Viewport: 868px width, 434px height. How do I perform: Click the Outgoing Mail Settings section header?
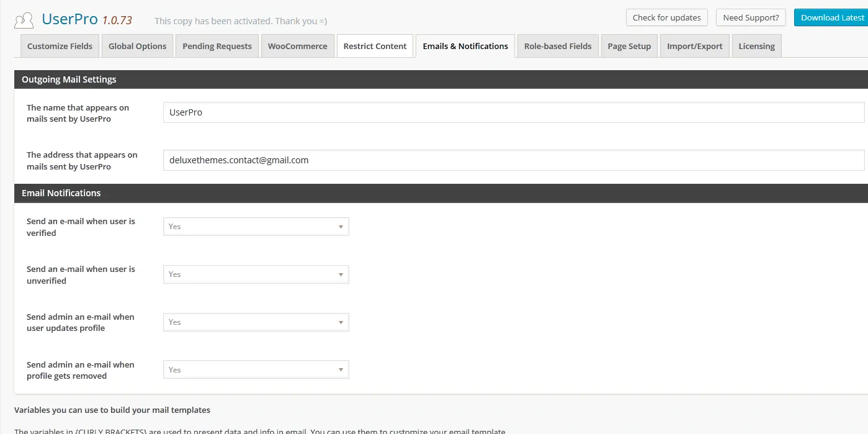[441, 79]
